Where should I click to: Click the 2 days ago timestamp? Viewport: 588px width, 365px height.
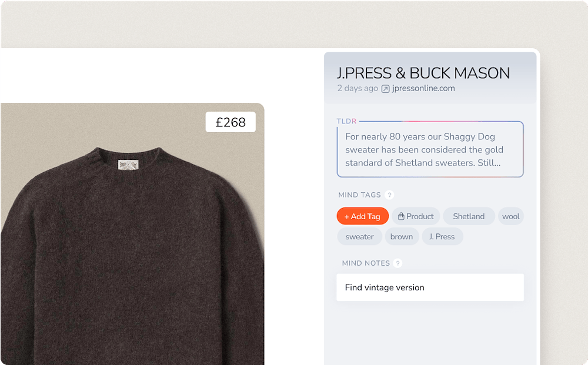pos(358,89)
